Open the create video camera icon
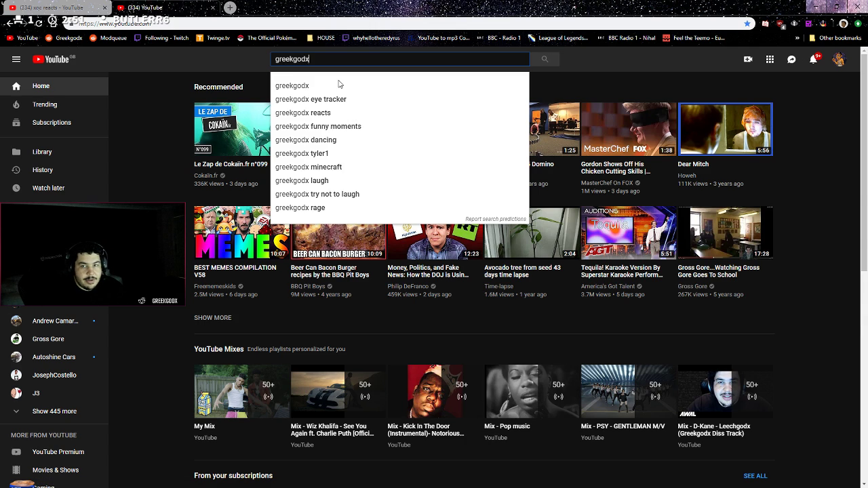 (748, 59)
